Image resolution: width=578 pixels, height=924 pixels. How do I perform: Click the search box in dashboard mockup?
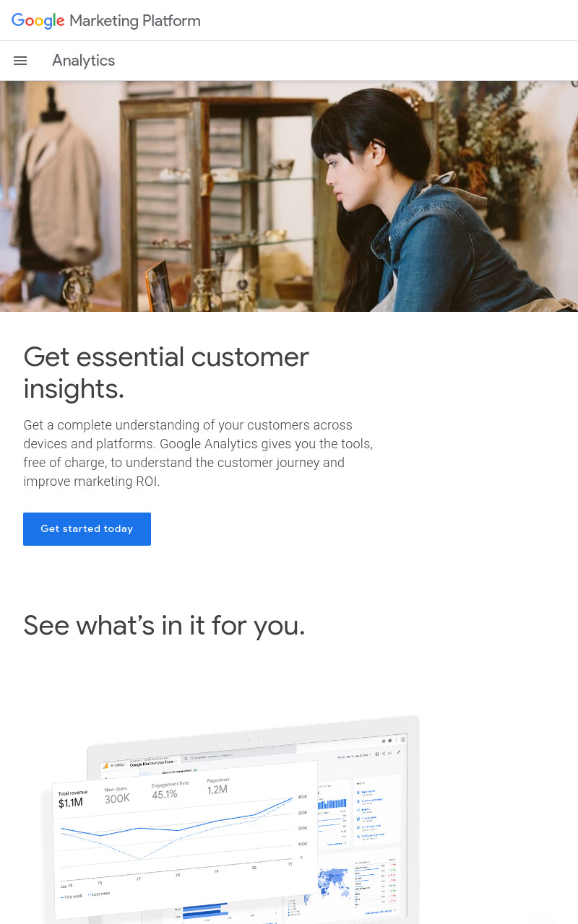238,758
